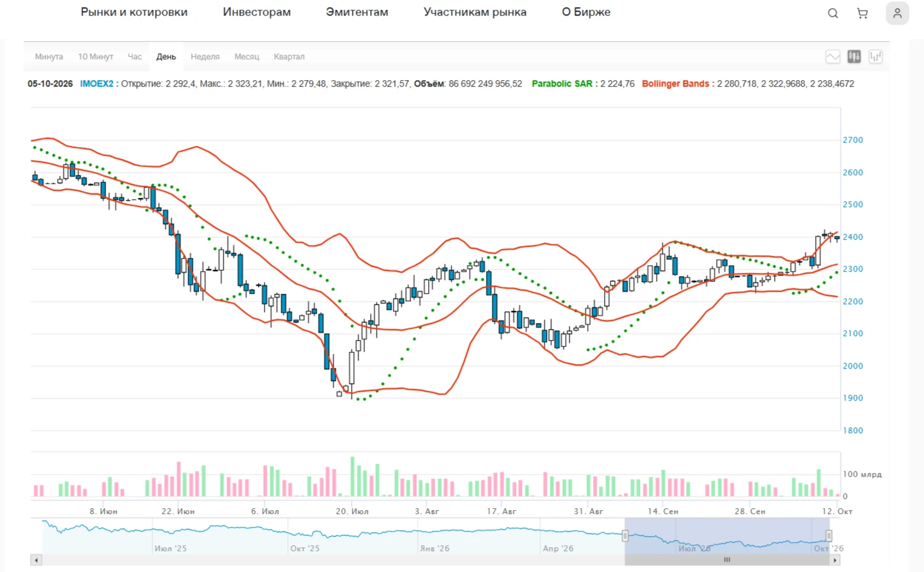Select the 10 Минут interval tab

pos(96,57)
